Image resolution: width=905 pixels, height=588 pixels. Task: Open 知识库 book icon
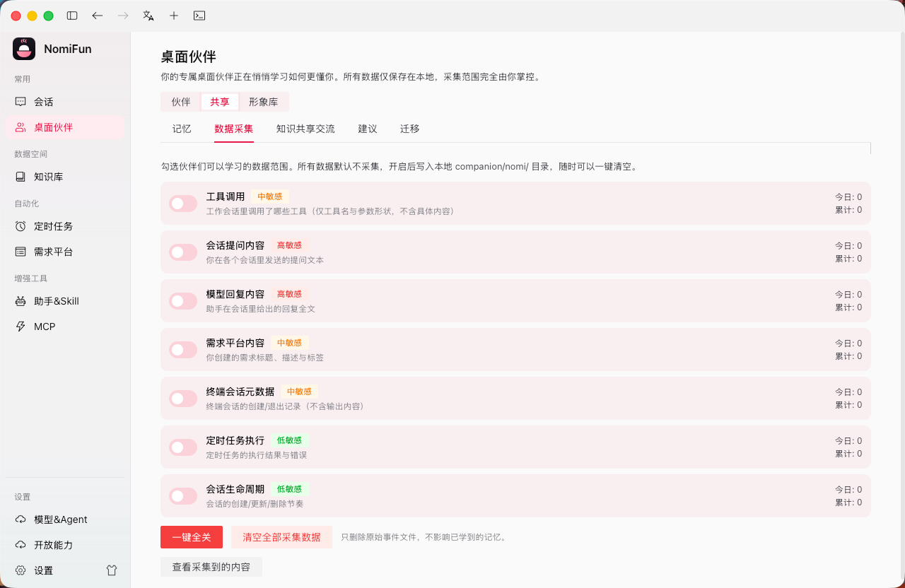[x=21, y=177]
